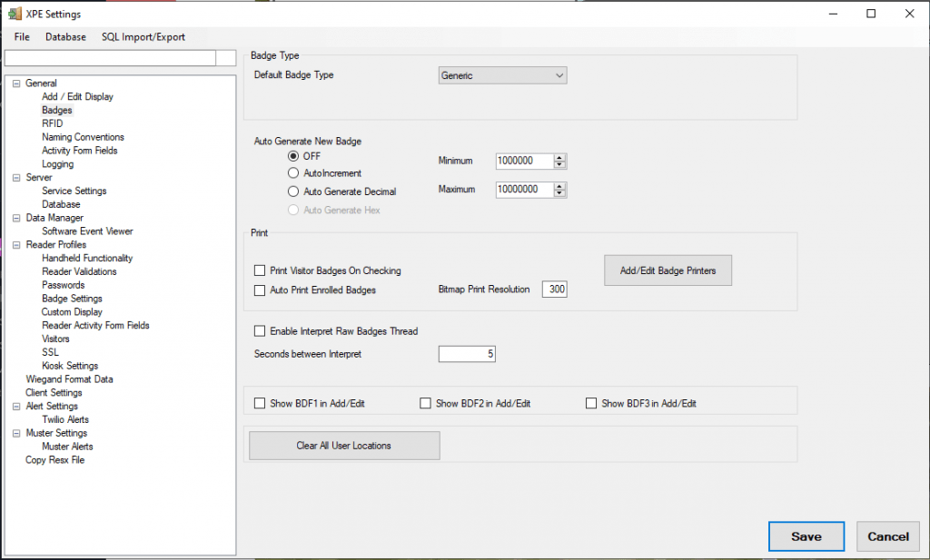Collapse the Server tree node
930x560 pixels.
tap(16, 178)
